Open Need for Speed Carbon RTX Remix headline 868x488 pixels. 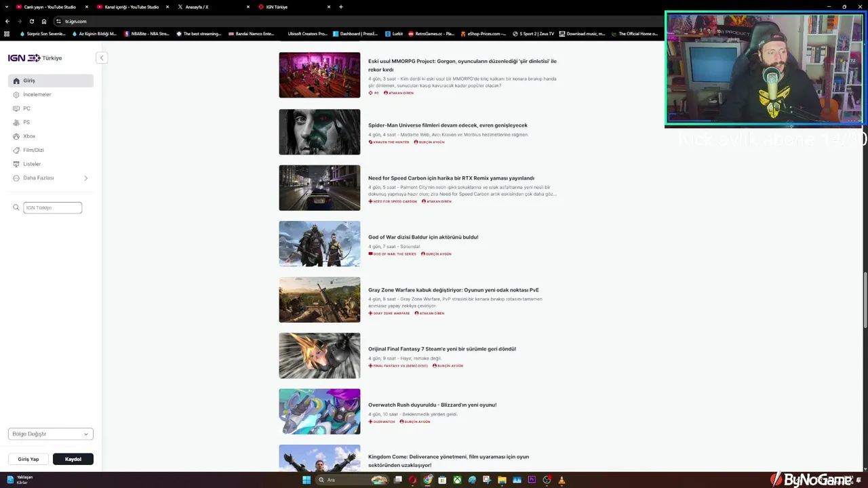coord(451,178)
